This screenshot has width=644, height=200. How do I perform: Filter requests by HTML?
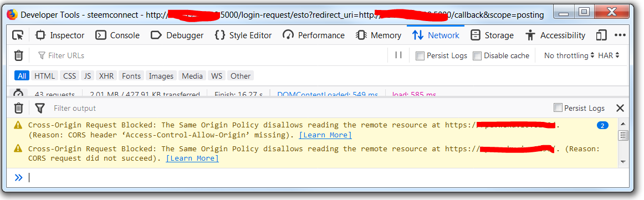coord(44,75)
